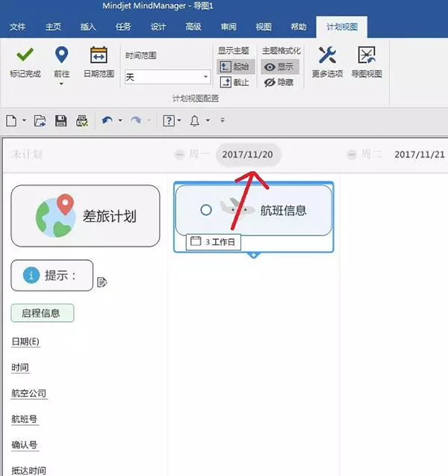Viewport: 448px width, 476px height.
Task: Select the 确认号 subtopic
Action: [x=25, y=445]
